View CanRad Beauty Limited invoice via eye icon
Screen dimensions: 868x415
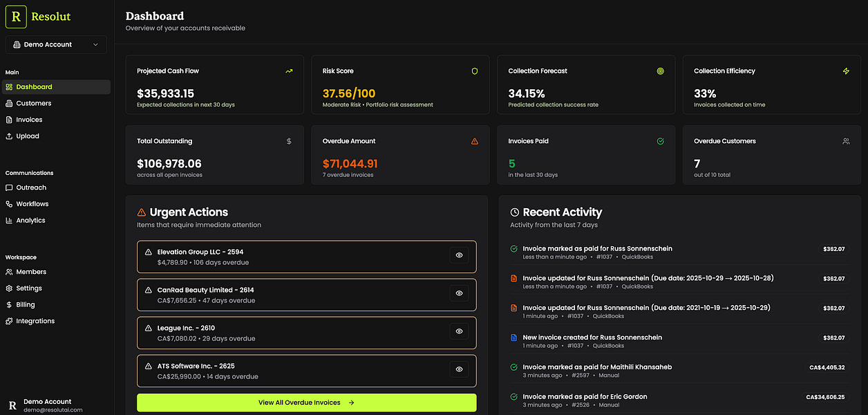click(459, 293)
